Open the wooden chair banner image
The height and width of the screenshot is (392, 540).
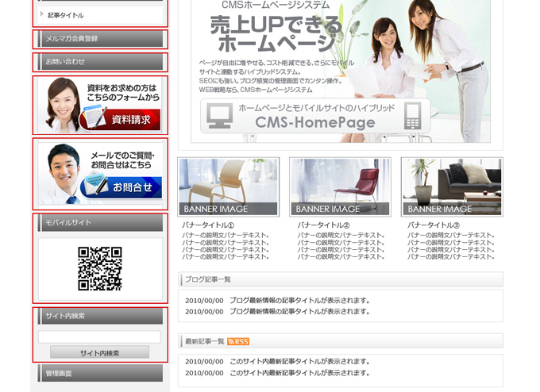(x=229, y=186)
